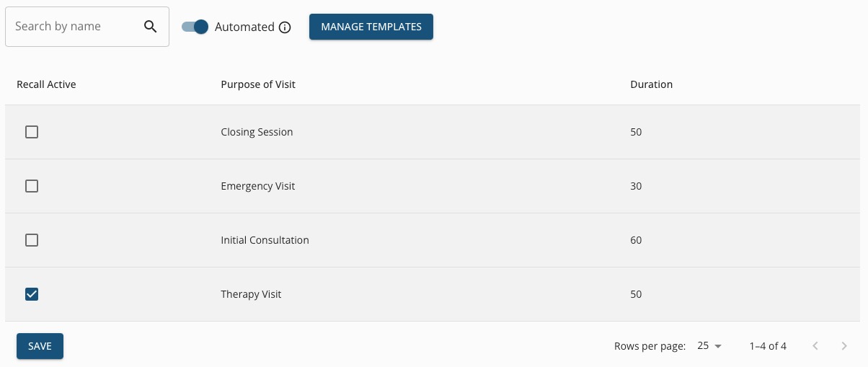Click the info icon beside Automated

[285, 27]
